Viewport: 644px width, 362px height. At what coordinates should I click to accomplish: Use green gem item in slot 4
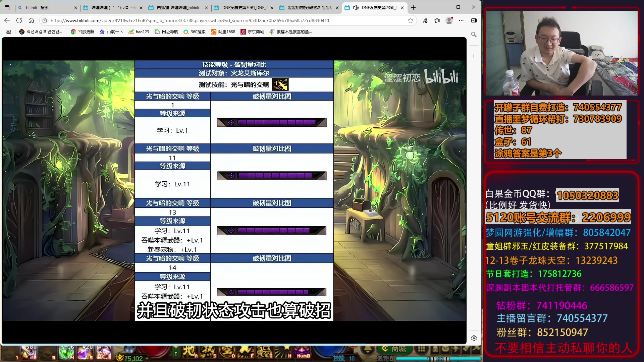click(x=66, y=352)
